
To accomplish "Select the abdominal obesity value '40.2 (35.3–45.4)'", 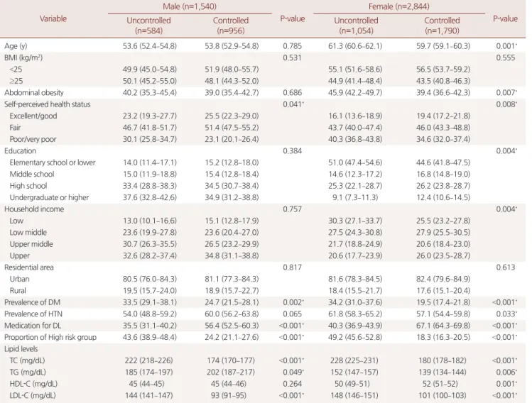I will (150, 92).
